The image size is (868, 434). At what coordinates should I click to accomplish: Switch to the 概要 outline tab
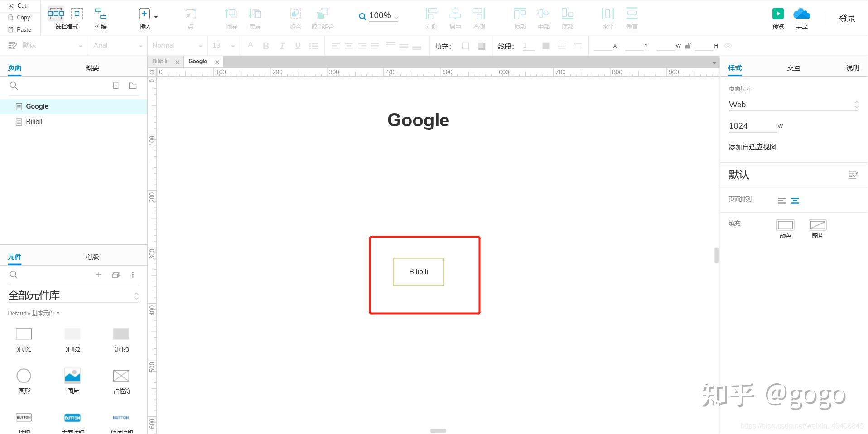tap(92, 67)
